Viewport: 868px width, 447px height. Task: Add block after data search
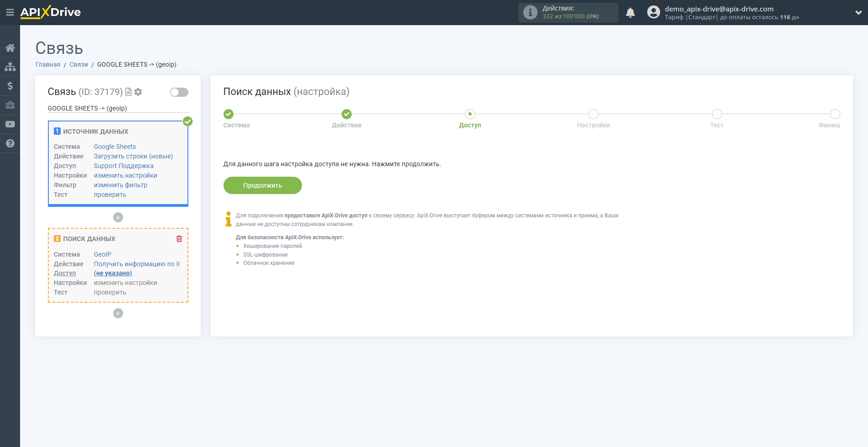point(118,313)
